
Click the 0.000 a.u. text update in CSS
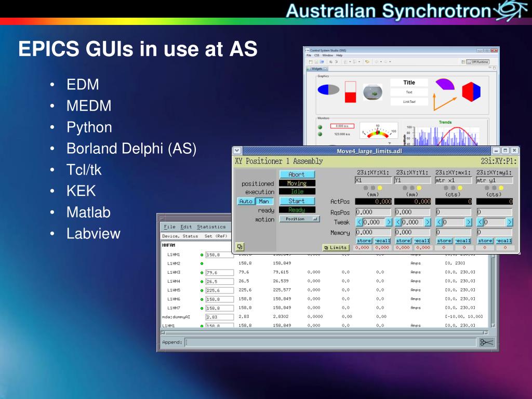342,126
